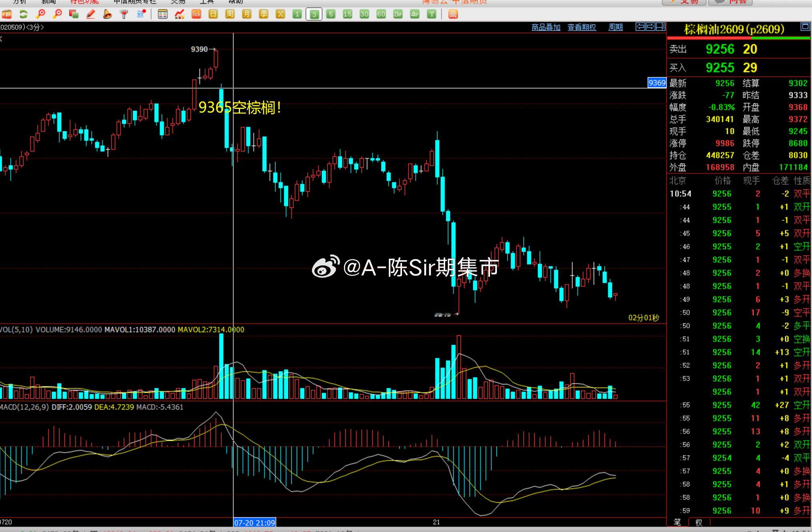Select the monthly 月 period
The height and width of the screenshot is (532, 812).
pos(247,14)
